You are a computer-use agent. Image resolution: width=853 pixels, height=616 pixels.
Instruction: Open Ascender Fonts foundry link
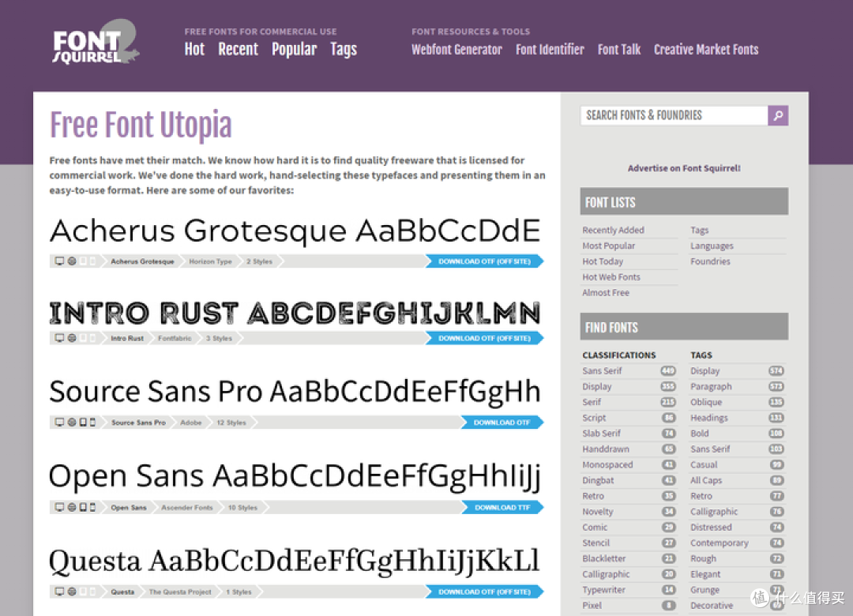187,507
